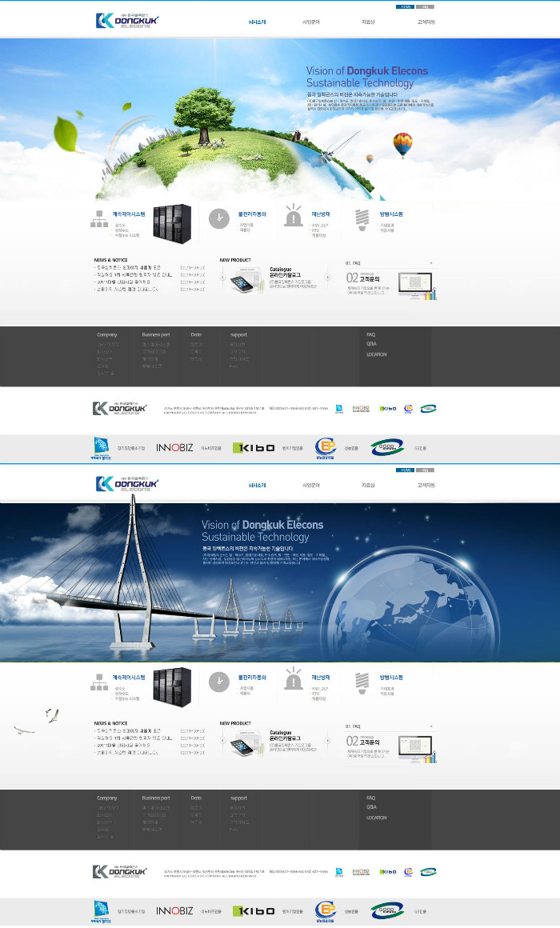Screen dimensions: 560x928
Task: Open the 사업분야 menu on the bridge page
Action: tap(310, 486)
